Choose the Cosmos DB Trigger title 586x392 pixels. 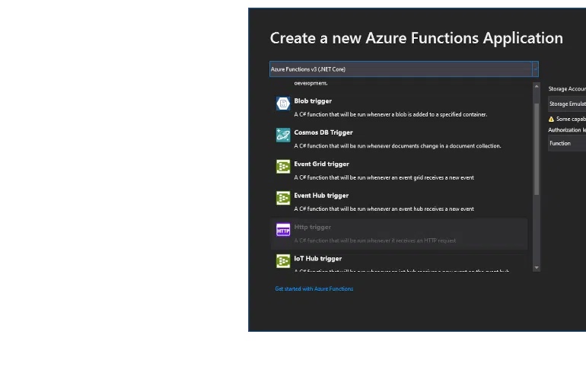(x=323, y=132)
